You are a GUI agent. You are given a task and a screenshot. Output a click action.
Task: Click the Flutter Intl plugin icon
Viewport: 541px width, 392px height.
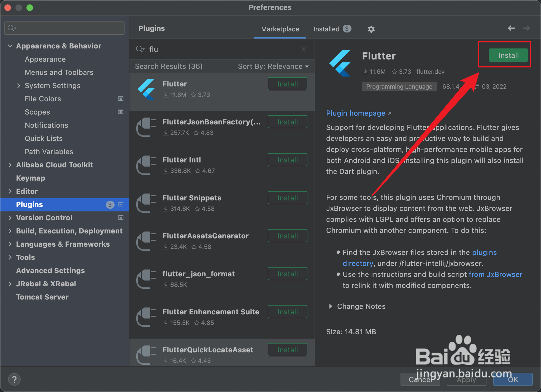[146, 165]
